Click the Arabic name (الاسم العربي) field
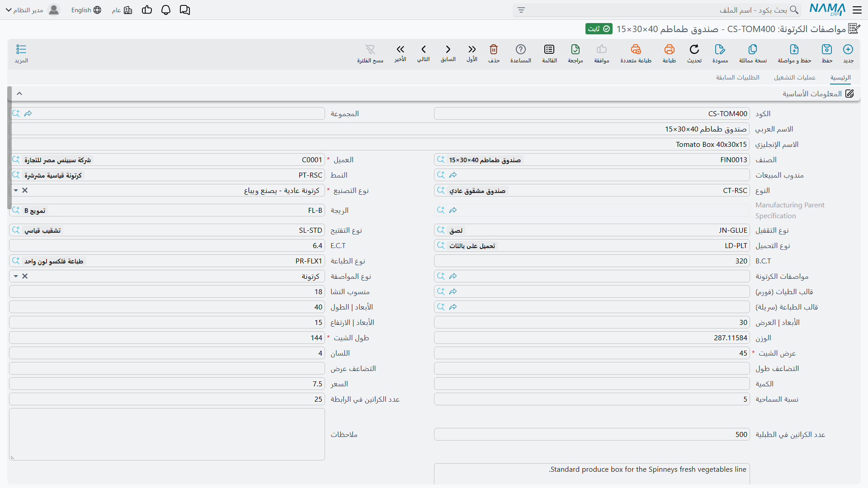The height and width of the screenshot is (488, 868). [379, 129]
